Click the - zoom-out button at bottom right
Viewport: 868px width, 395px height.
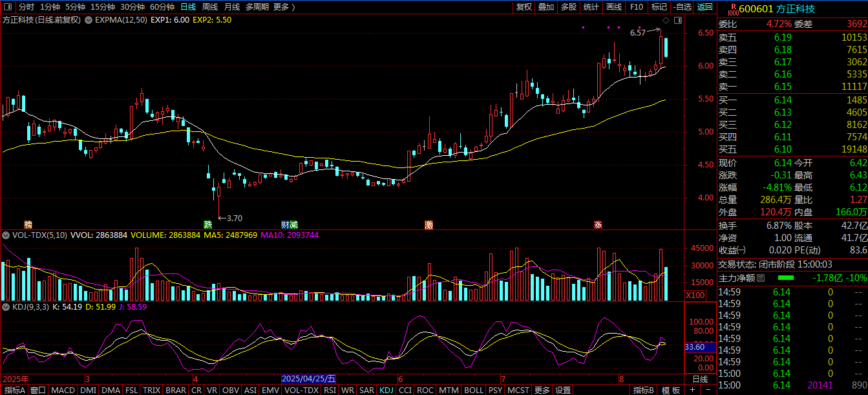pos(707,390)
